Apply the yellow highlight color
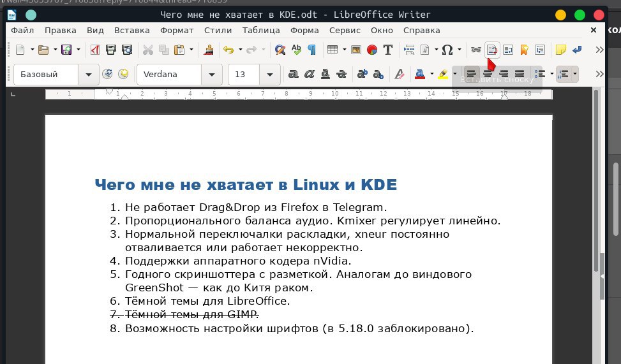The height and width of the screenshot is (364, 621). point(443,74)
